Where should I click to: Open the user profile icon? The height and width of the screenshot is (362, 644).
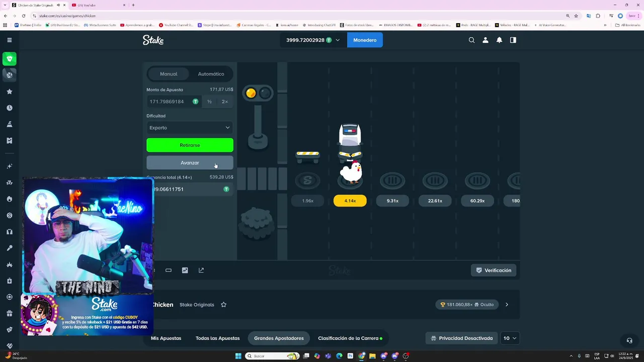(486, 40)
